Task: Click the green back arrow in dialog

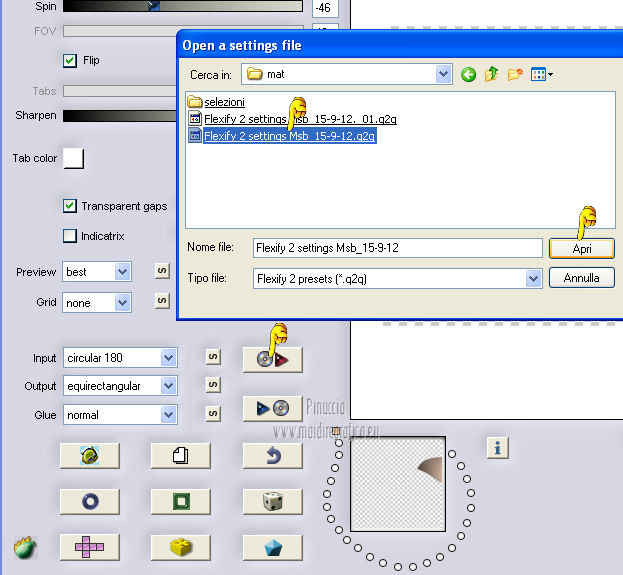Action: tap(468, 74)
